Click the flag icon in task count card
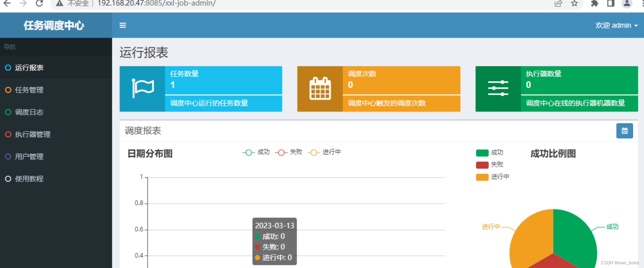The image size is (644, 268). 143,89
